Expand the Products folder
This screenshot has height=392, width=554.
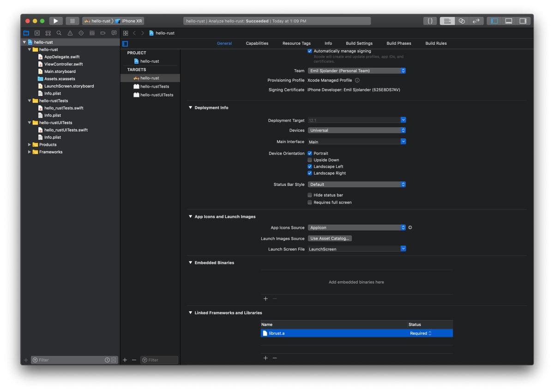pyautogui.click(x=30, y=145)
